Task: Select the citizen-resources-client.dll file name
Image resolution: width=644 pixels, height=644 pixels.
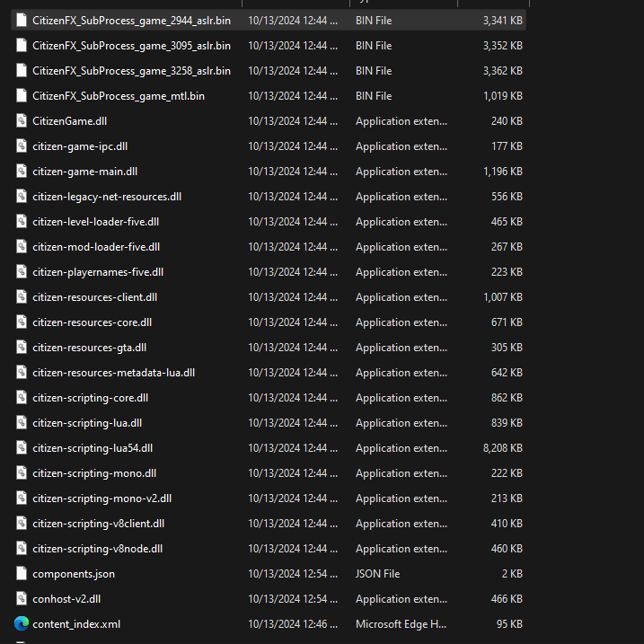Action: click(94, 297)
